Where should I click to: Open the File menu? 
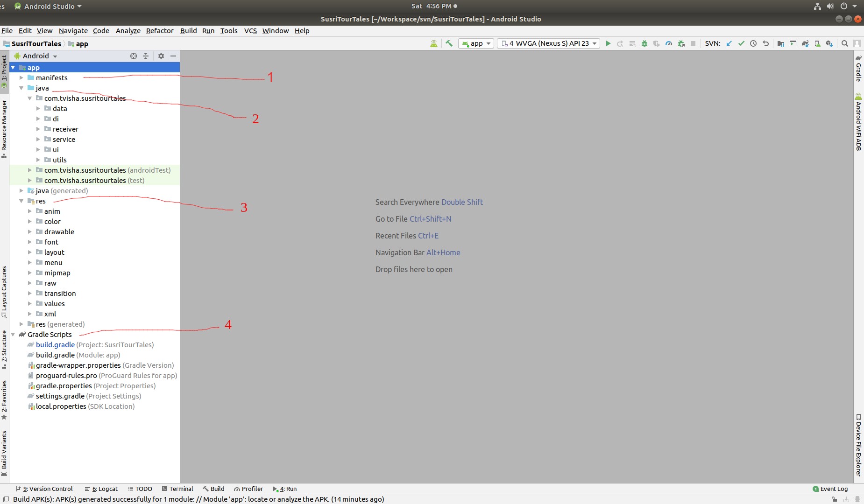[7, 31]
